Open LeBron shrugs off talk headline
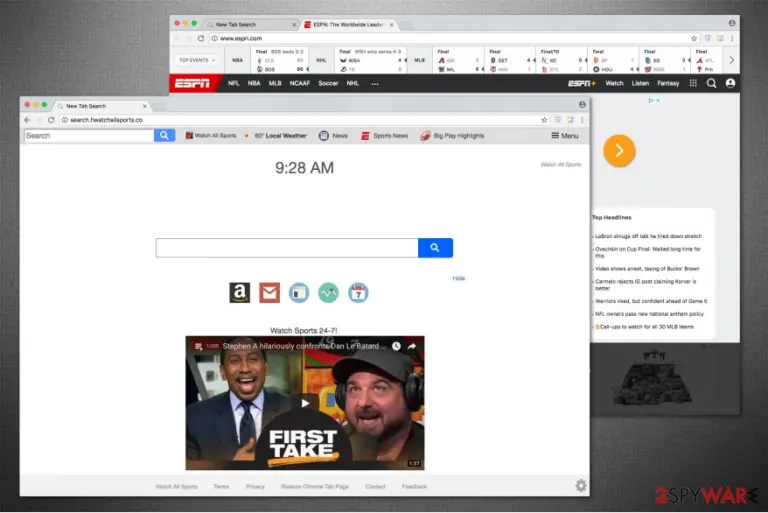 648,236
